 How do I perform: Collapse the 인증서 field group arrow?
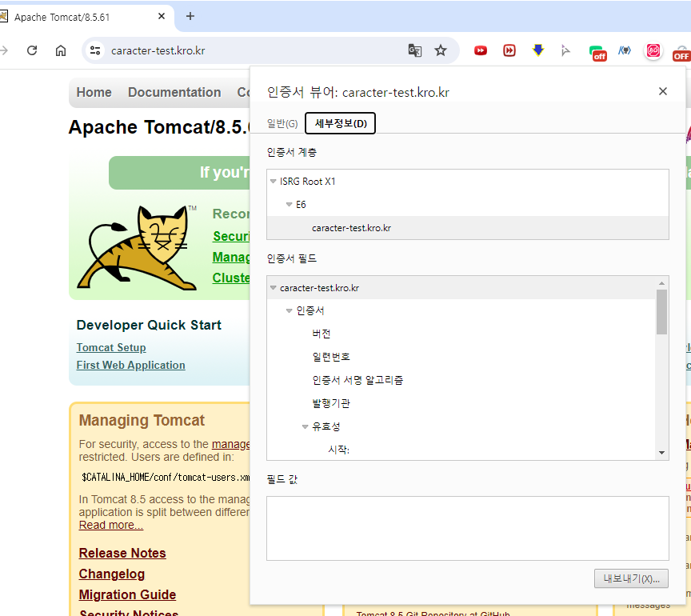pyautogui.click(x=289, y=310)
